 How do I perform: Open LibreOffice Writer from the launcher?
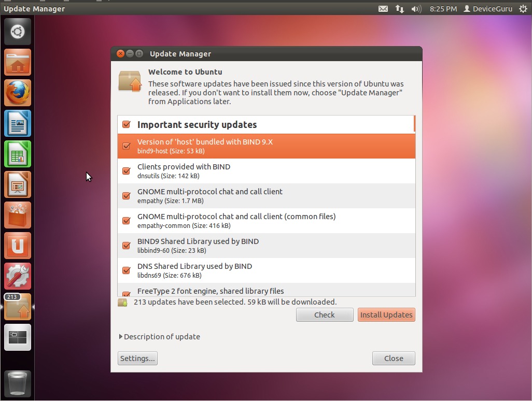[18, 123]
